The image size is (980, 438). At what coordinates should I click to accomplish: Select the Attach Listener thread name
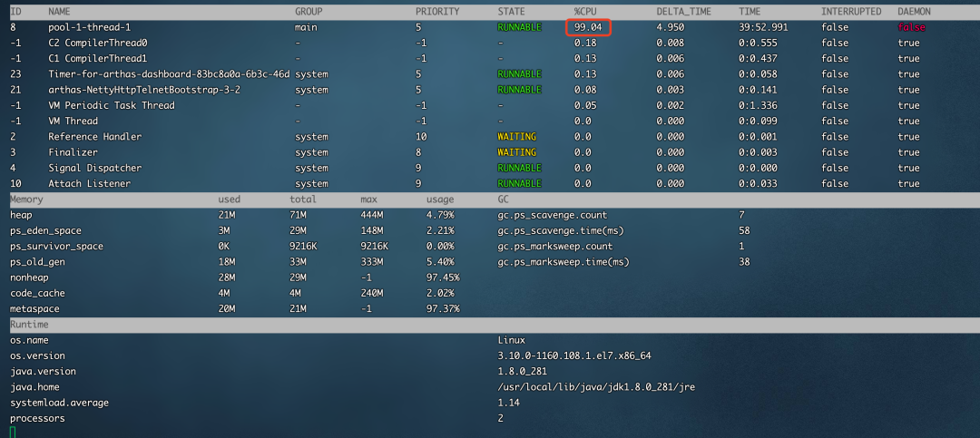click(x=89, y=184)
